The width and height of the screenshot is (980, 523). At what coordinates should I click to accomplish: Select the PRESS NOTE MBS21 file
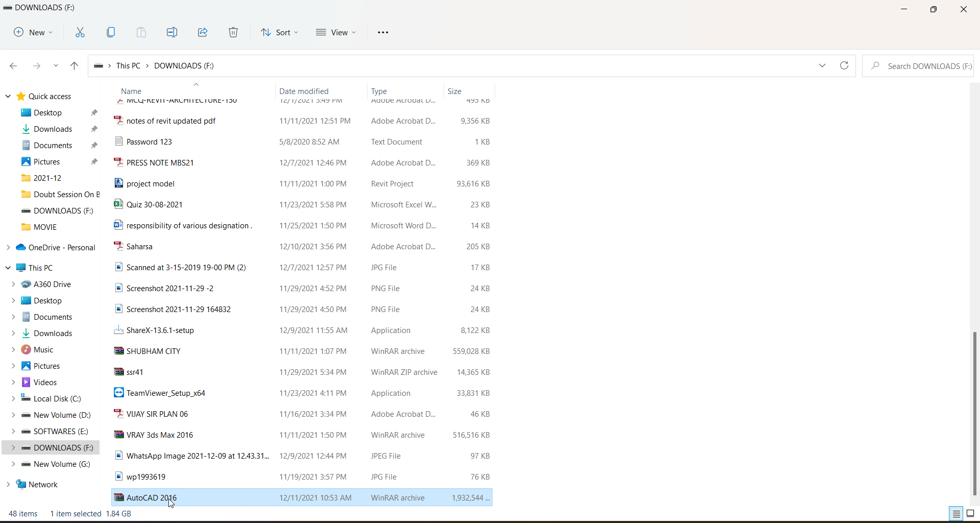[x=160, y=162]
